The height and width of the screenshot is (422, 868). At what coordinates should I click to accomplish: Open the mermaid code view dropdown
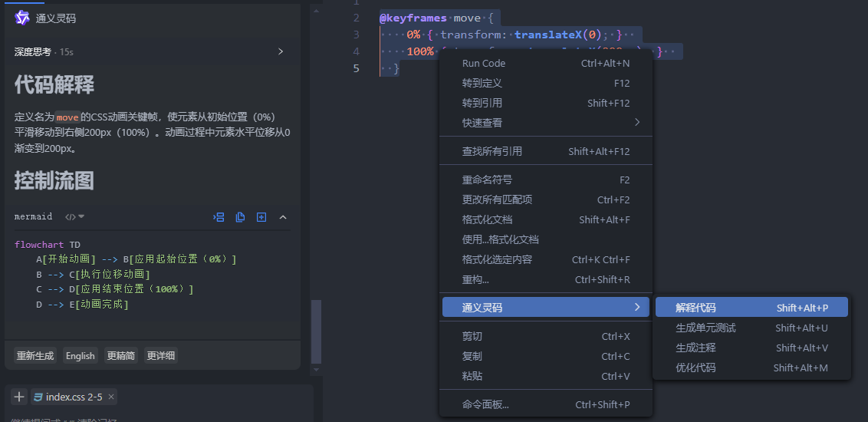(74, 216)
